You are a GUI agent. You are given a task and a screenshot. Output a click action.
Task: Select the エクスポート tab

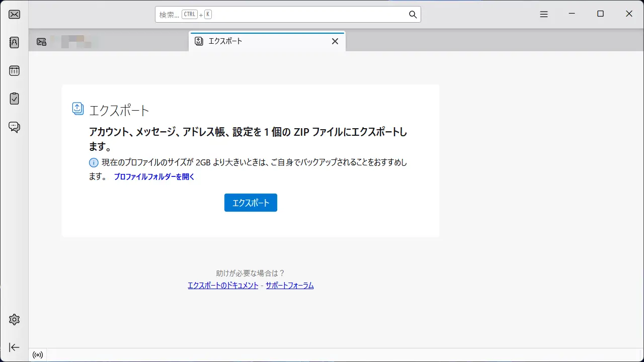click(225, 41)
